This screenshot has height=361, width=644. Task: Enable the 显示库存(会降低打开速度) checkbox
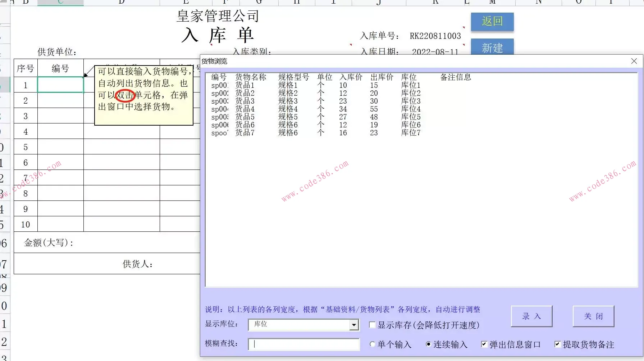point(372,324)
